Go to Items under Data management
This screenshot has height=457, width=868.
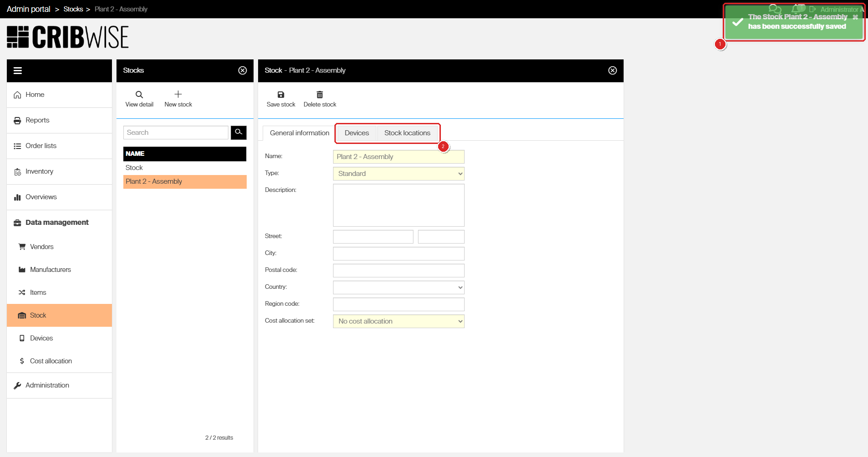59,292
